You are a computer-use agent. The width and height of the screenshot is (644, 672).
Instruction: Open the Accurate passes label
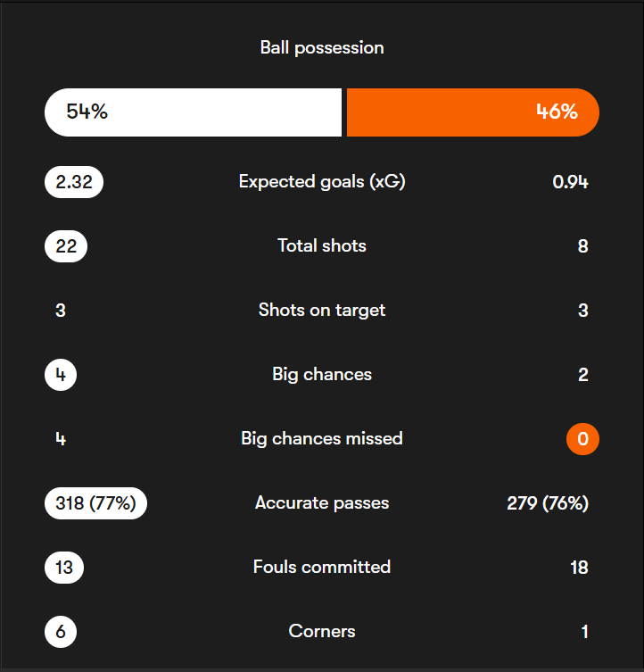[322, 502]
